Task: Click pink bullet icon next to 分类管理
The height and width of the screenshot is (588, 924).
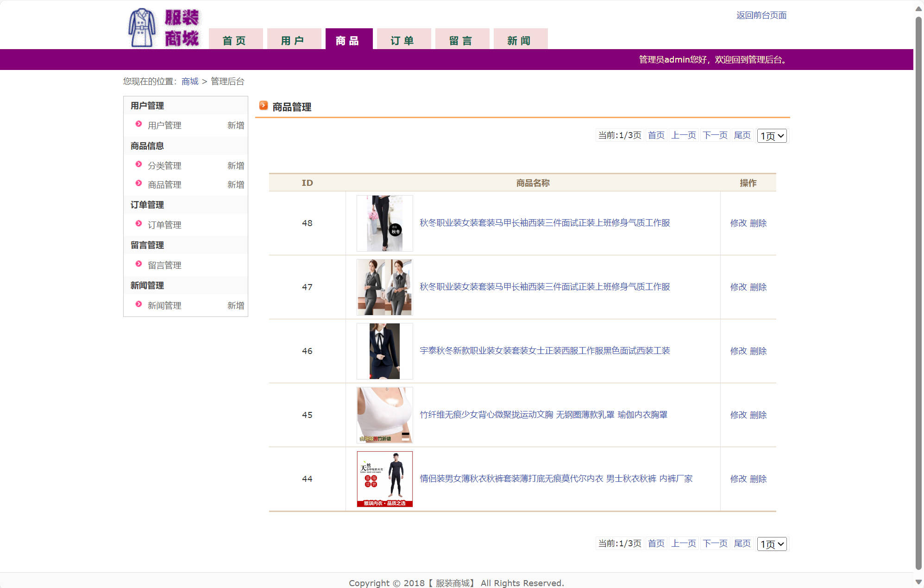Action: 138,164
